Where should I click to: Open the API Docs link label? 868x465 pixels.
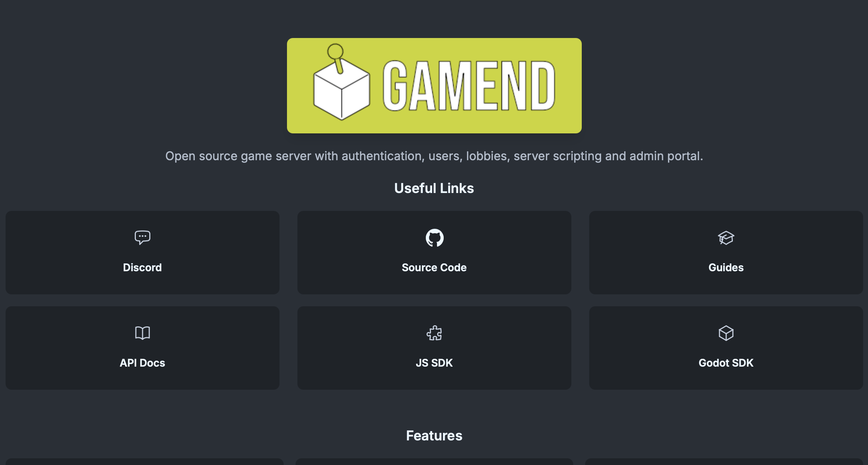coord(142,363)
